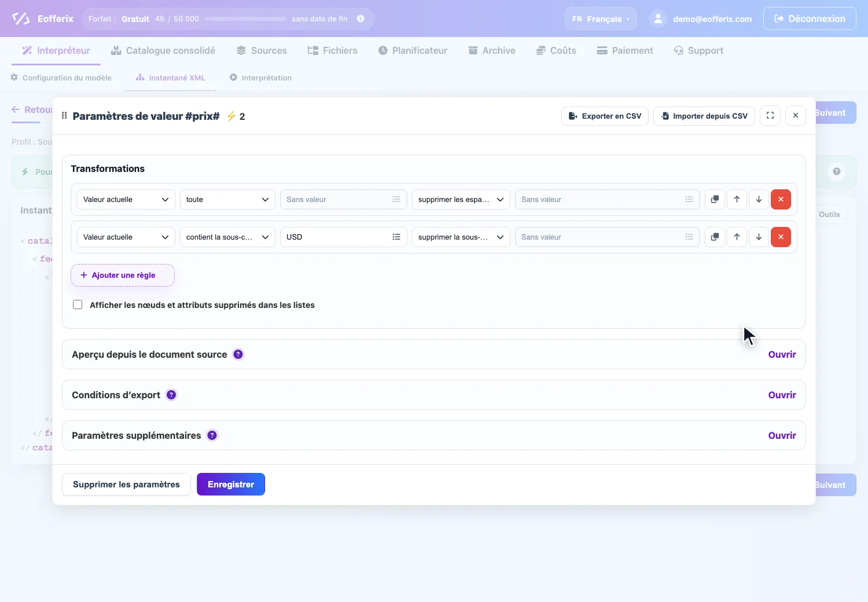Open list icon in second rule result field
The image size is (868, 602).
pos(689,237)
